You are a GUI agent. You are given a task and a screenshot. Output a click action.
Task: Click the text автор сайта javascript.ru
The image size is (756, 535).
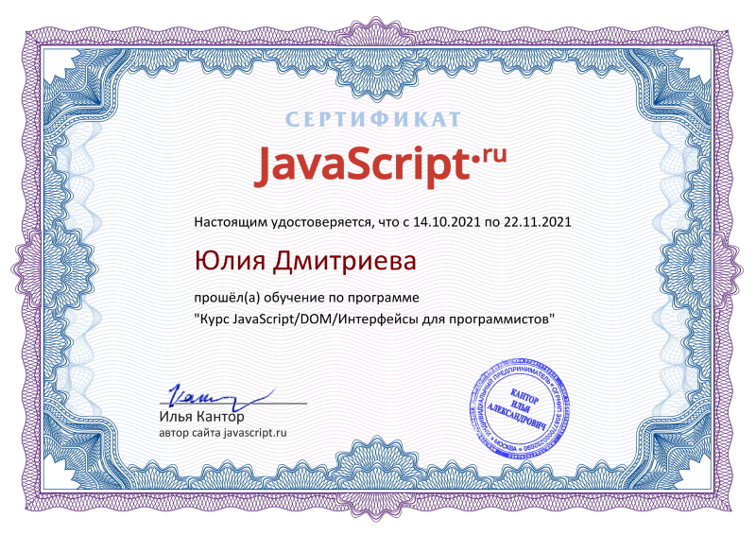(223, 433)
